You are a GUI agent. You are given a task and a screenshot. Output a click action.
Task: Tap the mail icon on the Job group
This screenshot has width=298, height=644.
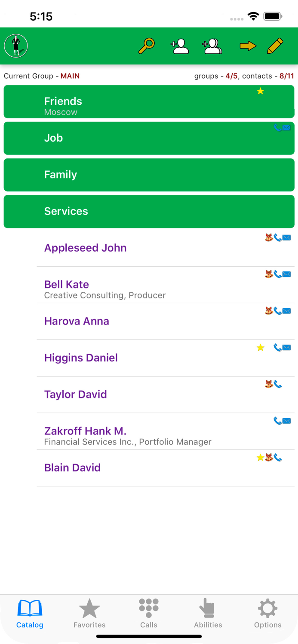(x=286, y=128)
